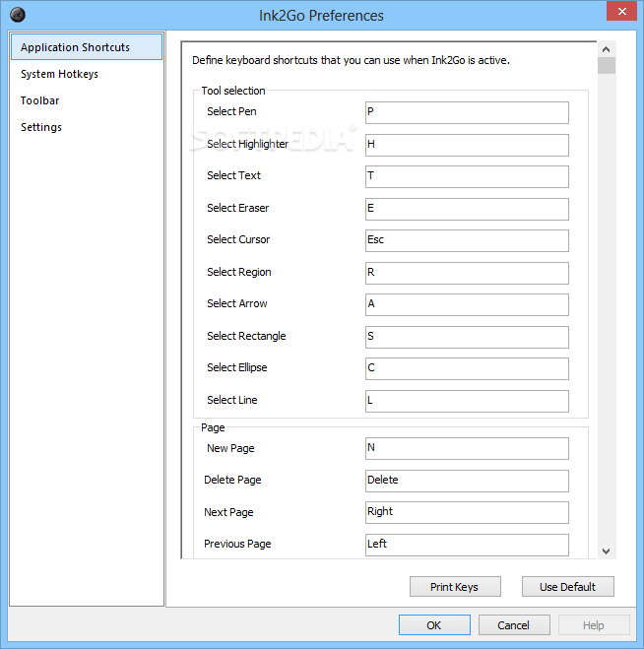Click the 'Select Eraser' label
The image size is (644, 649).
click(238, 208)
